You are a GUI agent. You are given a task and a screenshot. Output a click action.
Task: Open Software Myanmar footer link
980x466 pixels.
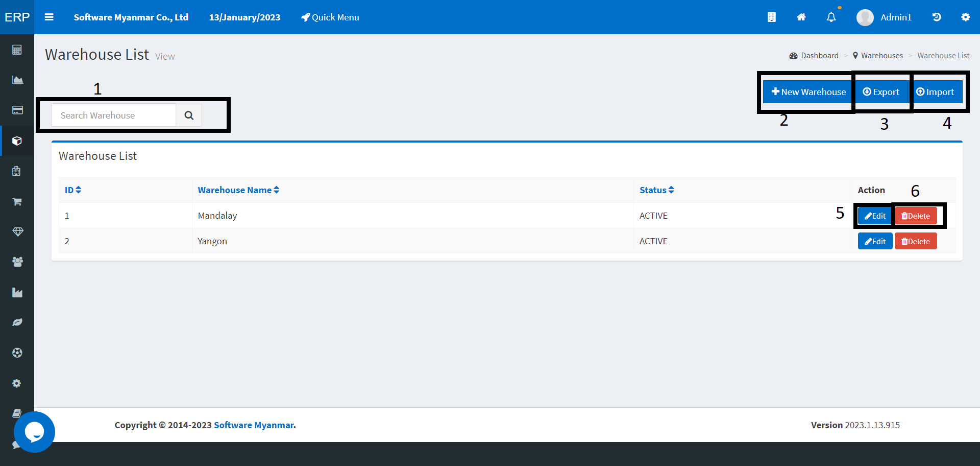(254, 425)
